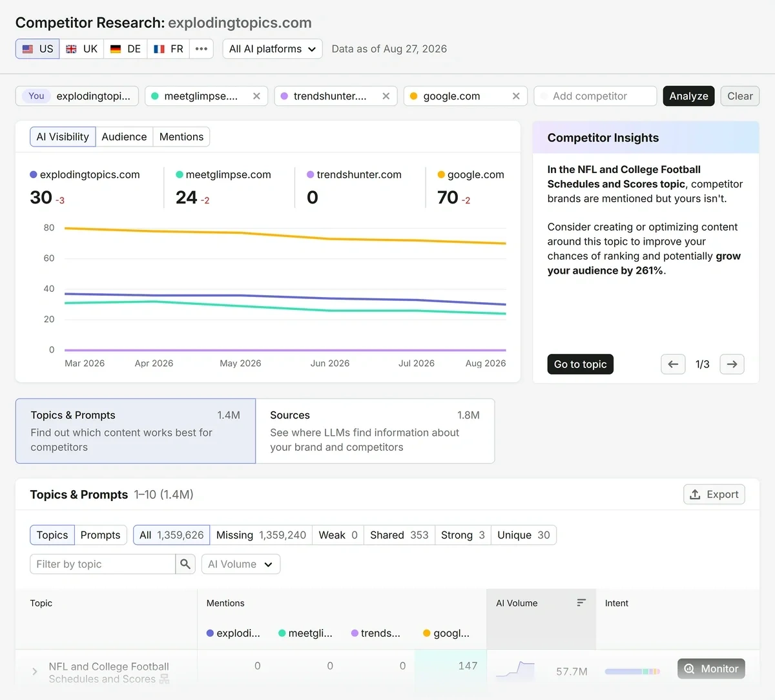Select the All 1,359,626 filter
Image resolution: width=775 pixels, height=700 pixels.
point(171,535)
